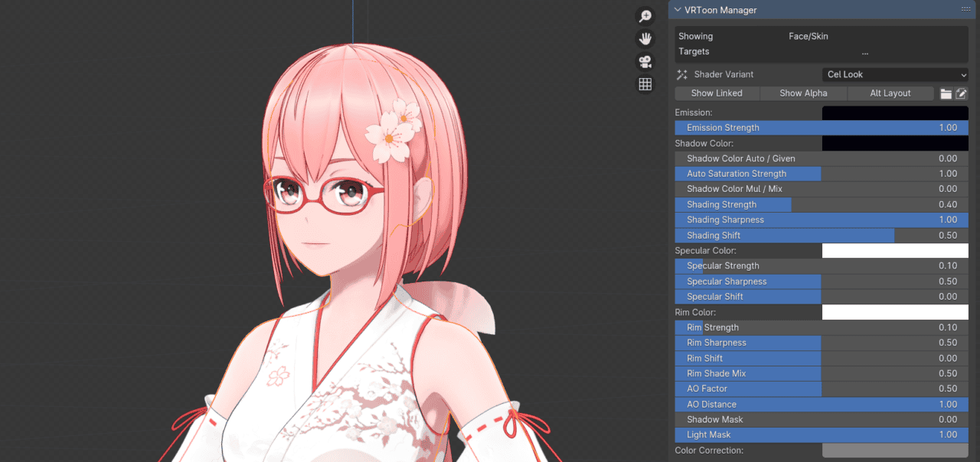Click the Alt Layout tab button
980x462 pixels.
point(890,93)
